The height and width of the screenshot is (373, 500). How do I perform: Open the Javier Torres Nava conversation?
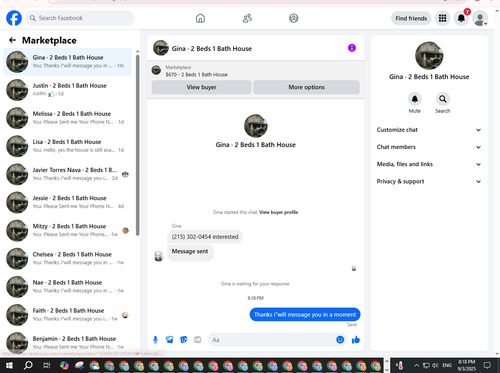[67, 174]
